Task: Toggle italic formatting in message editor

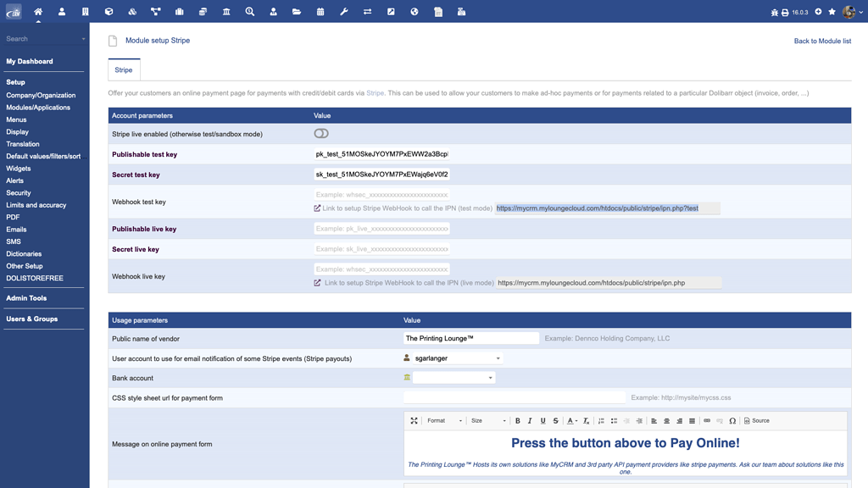Action: coord(530,421)
